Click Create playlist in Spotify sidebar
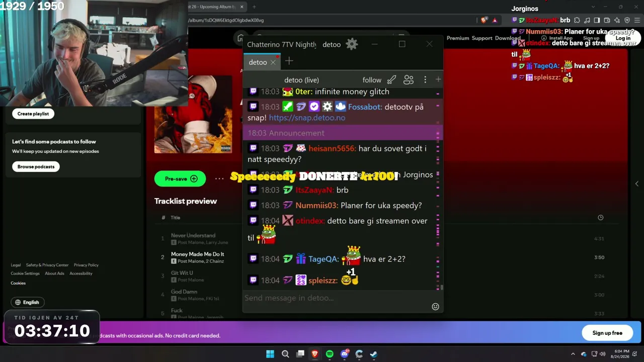 tap(33, 114)
